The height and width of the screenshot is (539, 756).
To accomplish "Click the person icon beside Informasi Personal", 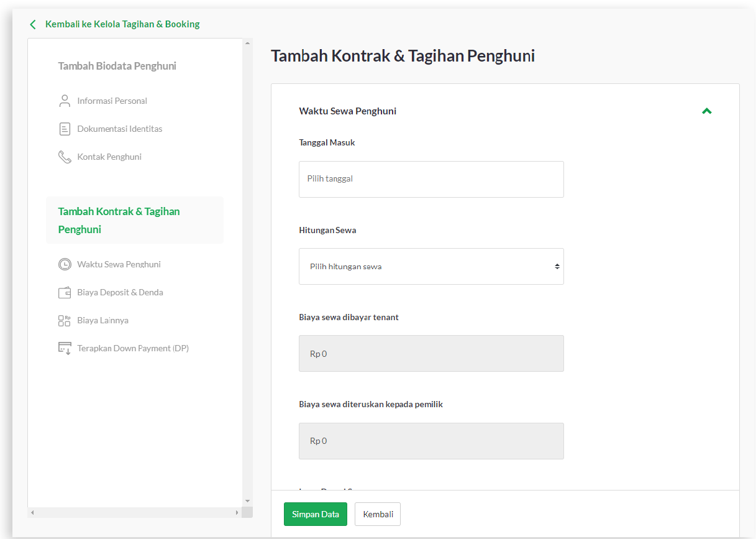I will tap(65, 101).
